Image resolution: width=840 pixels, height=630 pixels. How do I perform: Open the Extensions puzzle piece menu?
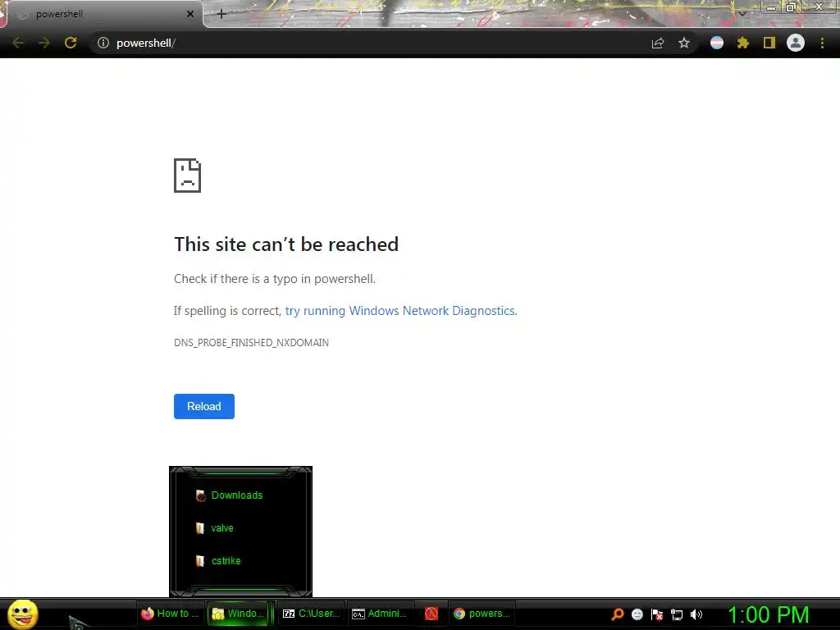[x=742, y=43]
